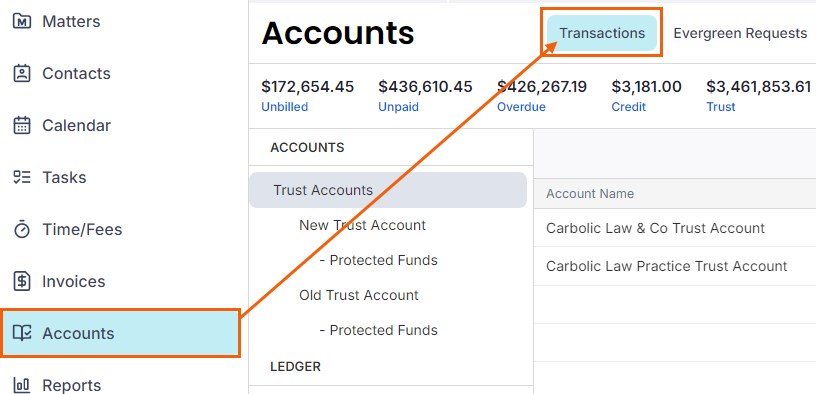816x394 pixels.
Task: Click the Matters sidebar icon
Action: pos(21,21)
